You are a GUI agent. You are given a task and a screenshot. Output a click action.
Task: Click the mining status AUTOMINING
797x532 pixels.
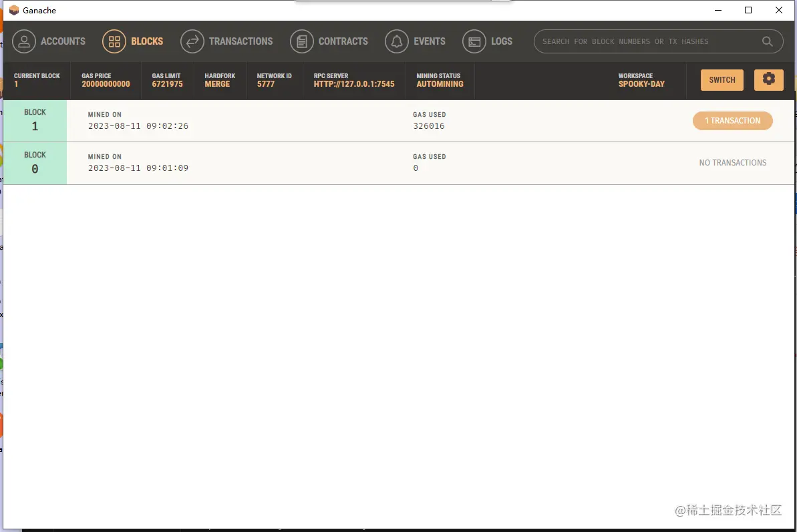pyautogui.click(x=440, y=84)
